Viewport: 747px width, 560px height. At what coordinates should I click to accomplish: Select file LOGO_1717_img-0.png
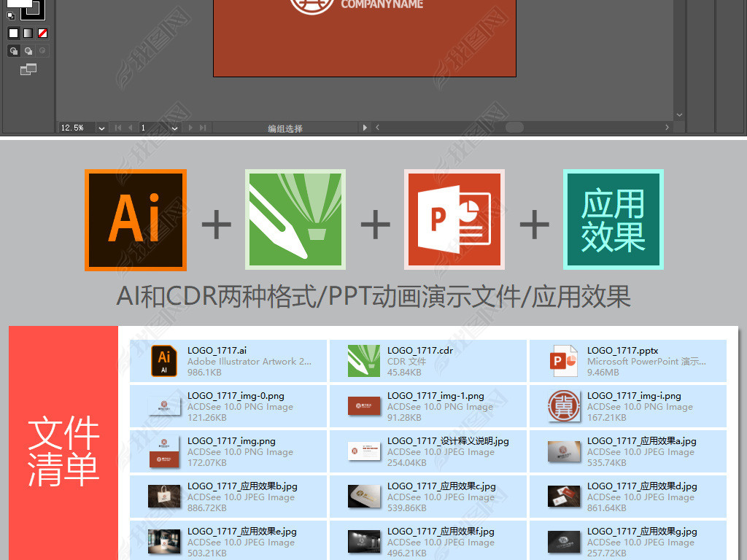(x=228, y=406)
